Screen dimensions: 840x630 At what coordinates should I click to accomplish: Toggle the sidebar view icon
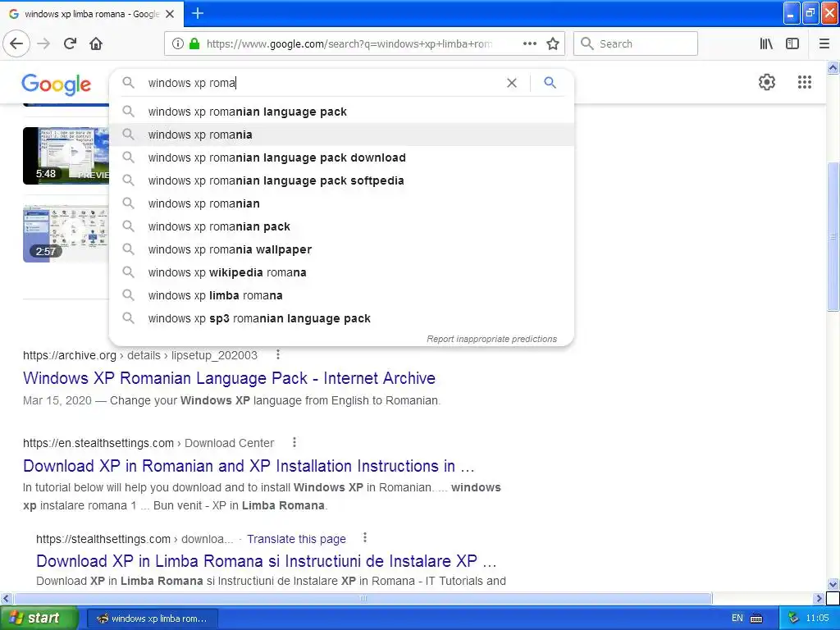point(792,44)
